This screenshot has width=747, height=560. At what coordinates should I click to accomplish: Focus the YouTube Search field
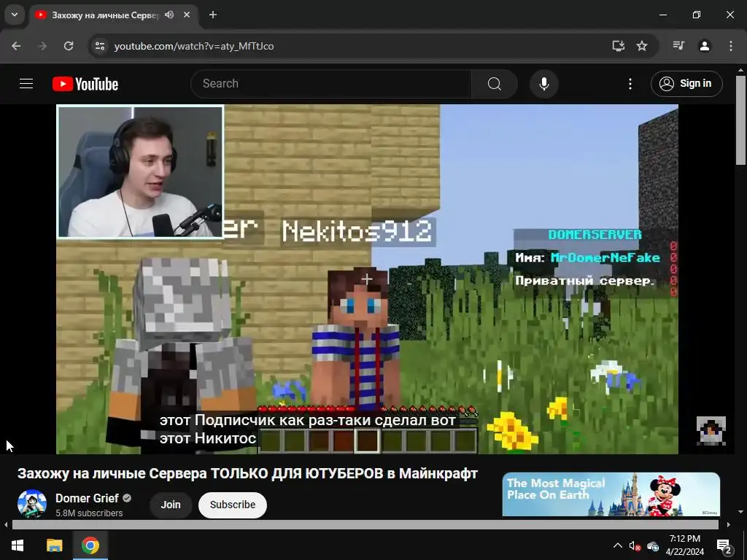tap(332, 84)
